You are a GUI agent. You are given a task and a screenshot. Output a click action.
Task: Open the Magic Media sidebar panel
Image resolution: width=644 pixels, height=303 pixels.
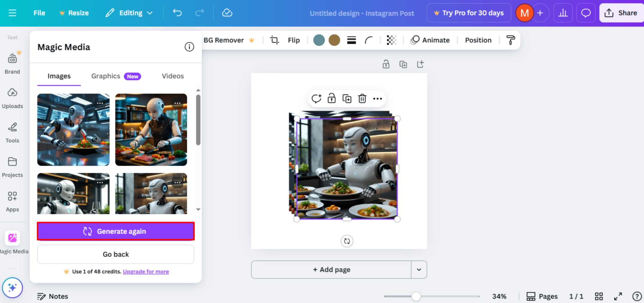pos(13,238)
